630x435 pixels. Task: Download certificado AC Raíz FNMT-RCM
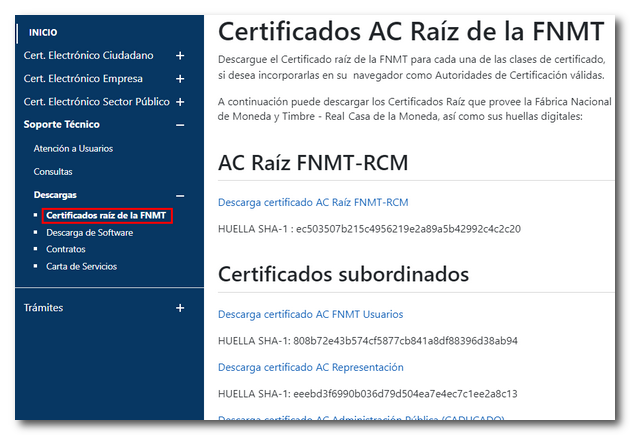[313, 203]
